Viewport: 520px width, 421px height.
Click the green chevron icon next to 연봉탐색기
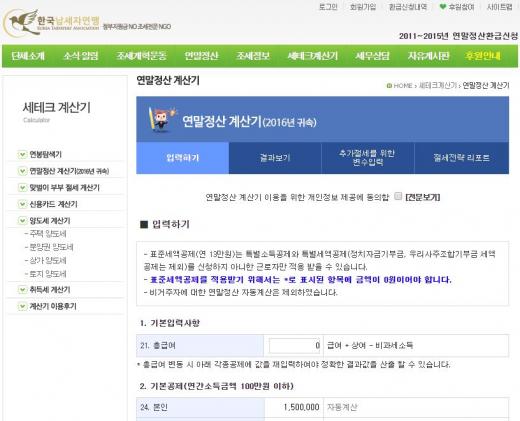pos(22,155)
